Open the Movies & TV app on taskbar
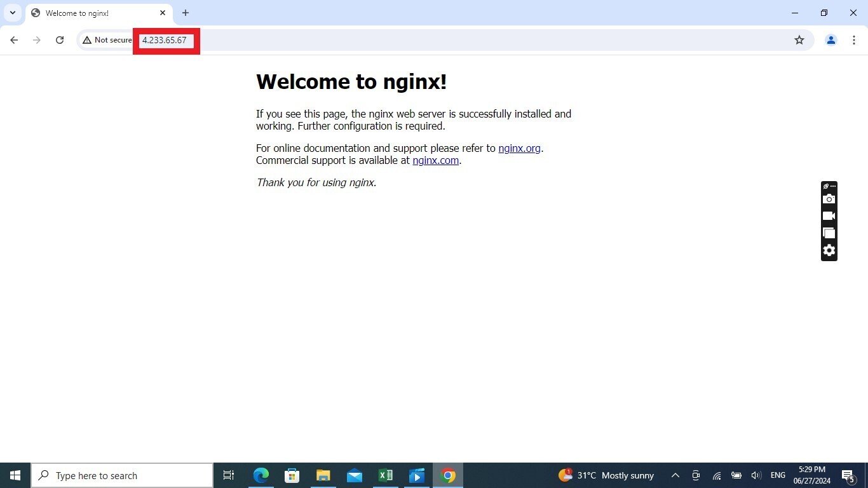The width and height of the screenshot is (868, 488). [x=417, y=475]
